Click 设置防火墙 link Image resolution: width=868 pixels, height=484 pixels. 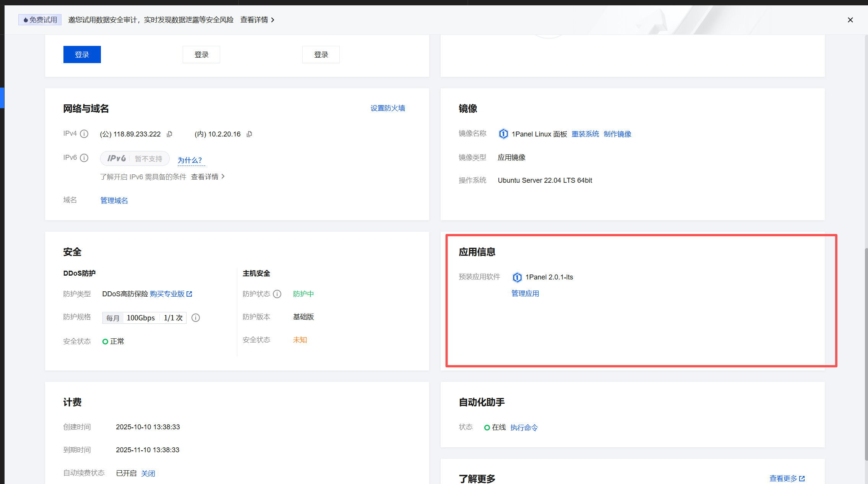pyautogui.click(x=387, y=108)
